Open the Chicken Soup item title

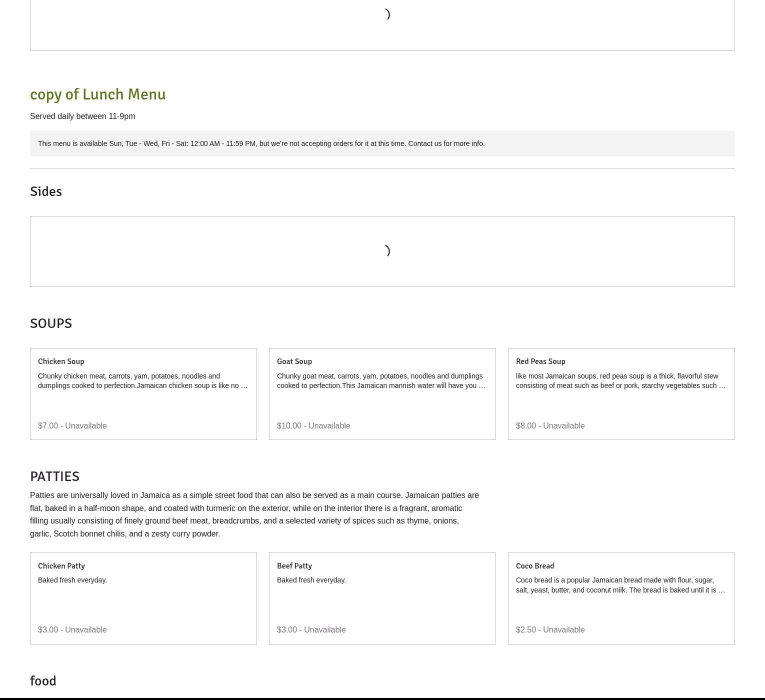click(x=61, y=361)
